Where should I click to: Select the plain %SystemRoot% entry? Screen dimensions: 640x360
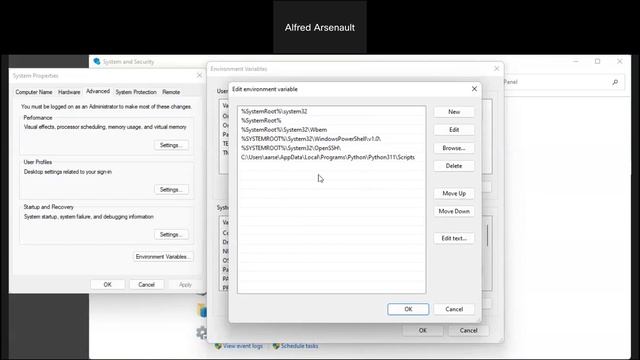[331, 120]
